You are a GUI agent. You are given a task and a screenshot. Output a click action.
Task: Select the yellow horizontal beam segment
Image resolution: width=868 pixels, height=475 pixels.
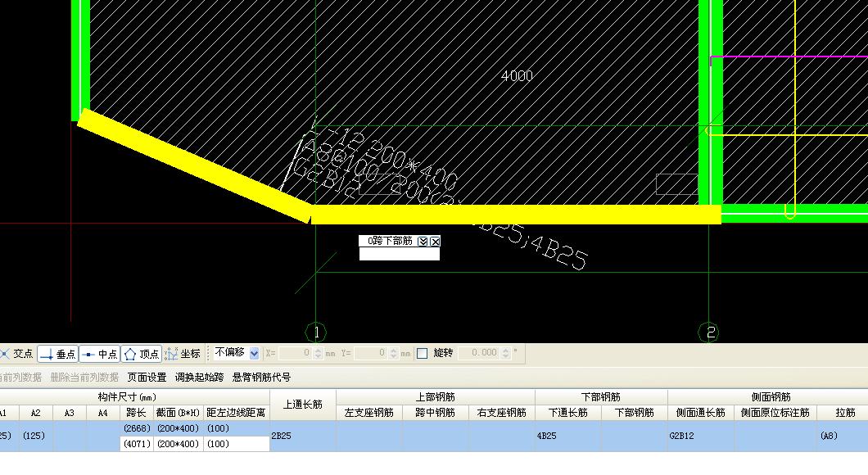[x=516, y=215]
